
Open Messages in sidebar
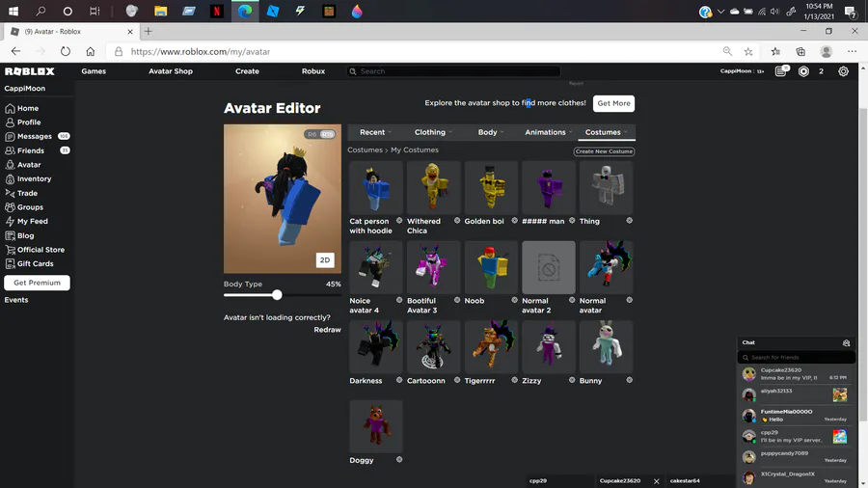[x=35, y=136]
